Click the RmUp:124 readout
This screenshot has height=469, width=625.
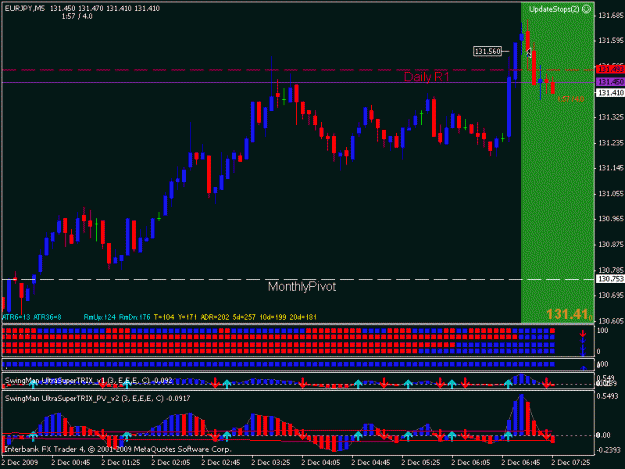[100, 317]
